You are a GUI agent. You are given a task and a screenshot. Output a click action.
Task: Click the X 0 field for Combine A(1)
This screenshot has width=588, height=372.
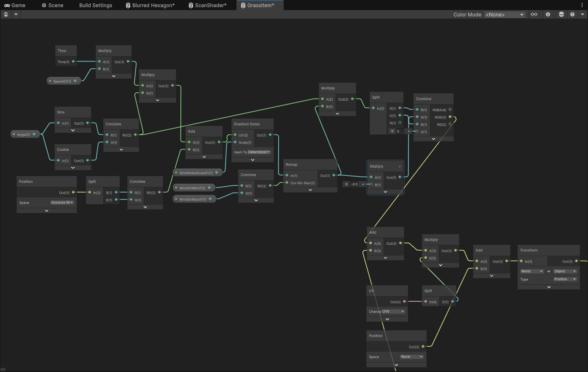click(x=401, y=131)
